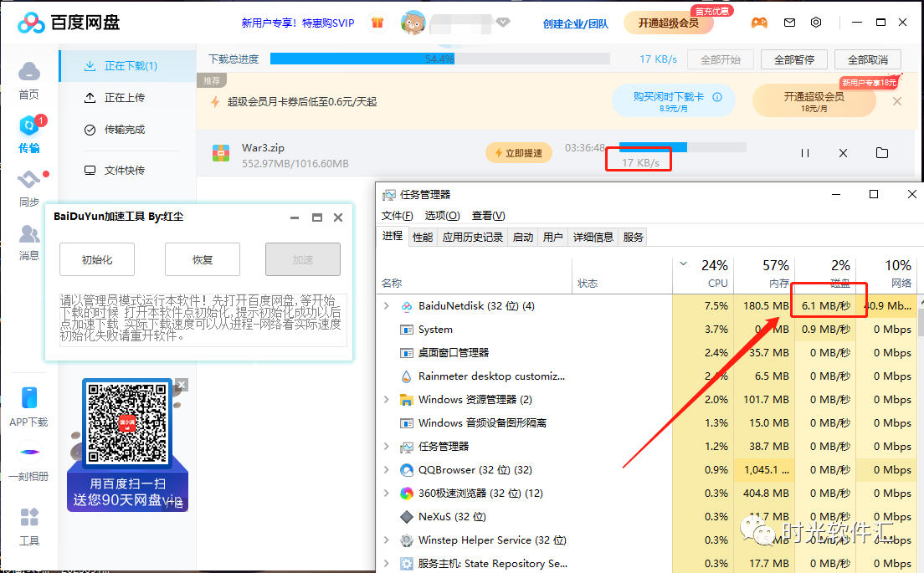Click the Rainmeter process icon
The image size is (924, 573).
[x=407, y=376]
